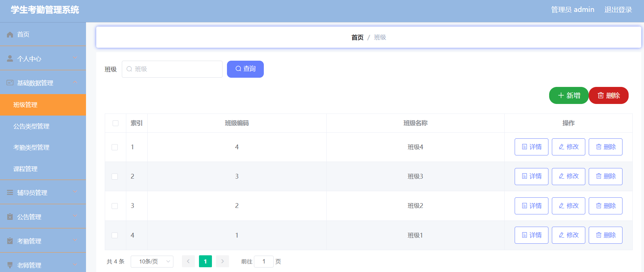Click the 索引 column header
The width and height of the screenshot is (644, 272).
coord(137,123)
